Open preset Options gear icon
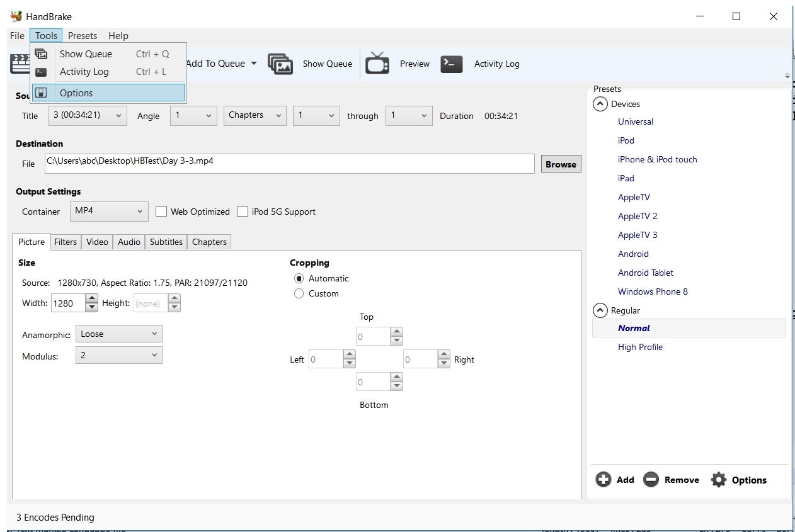 (718, 480)
